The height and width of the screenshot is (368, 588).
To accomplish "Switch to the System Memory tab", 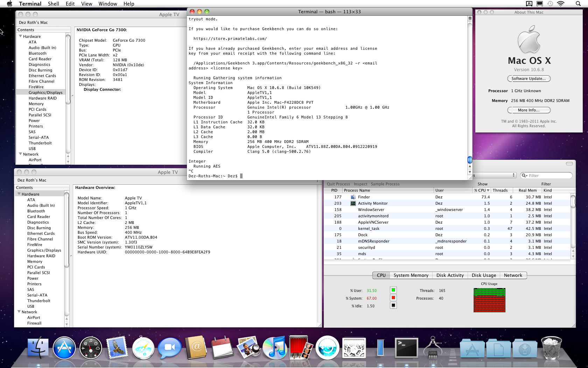I will [x=411, y=275].
